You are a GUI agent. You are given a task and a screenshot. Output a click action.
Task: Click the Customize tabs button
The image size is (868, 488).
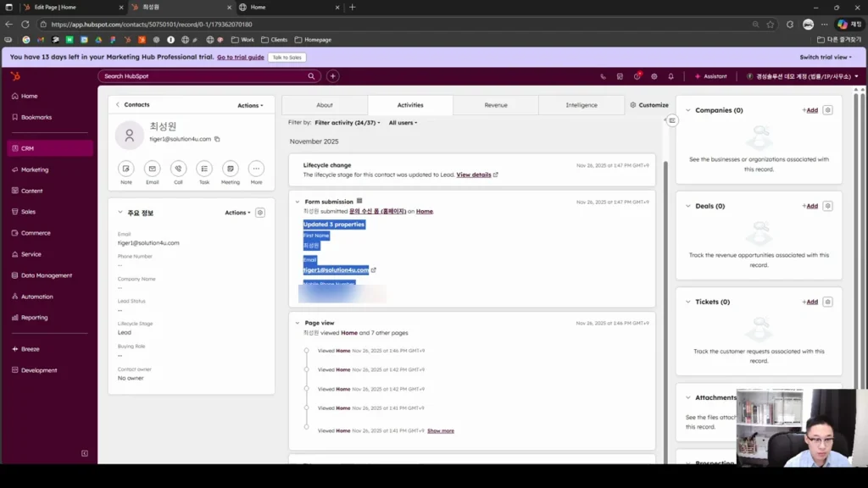649,105
